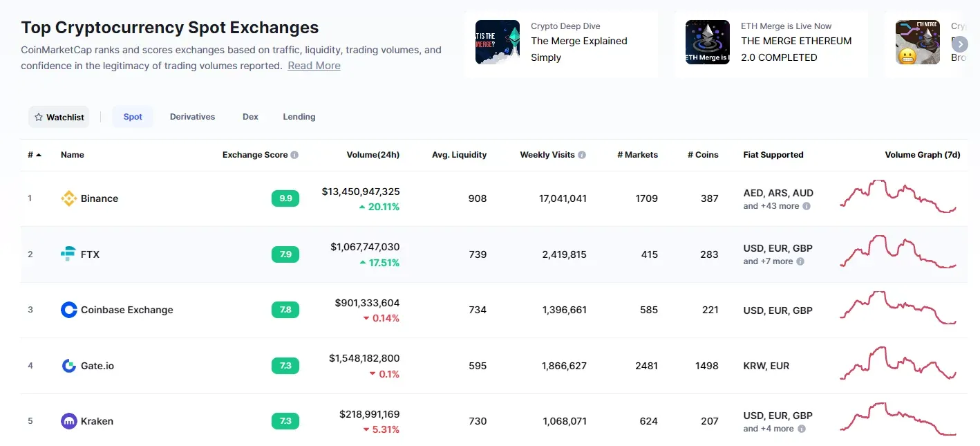This screenshot has width=980, height=446.
Task: Sort by Name column header
Action: (73, 155)
